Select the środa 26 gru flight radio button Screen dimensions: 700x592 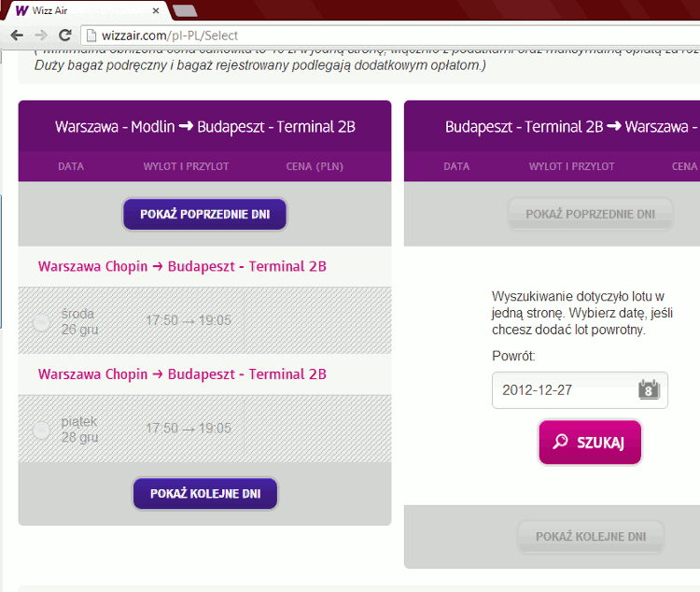(x=41, y=322)
